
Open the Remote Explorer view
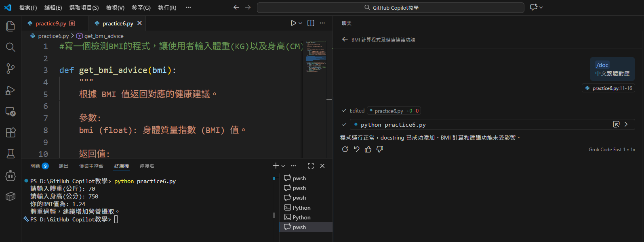[11, 112]
